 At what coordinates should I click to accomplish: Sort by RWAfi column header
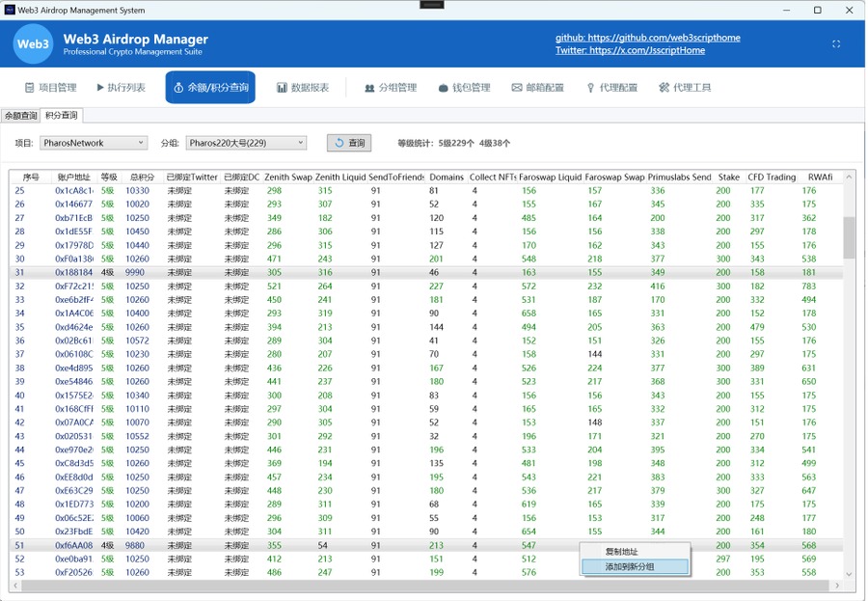point(820,178)
